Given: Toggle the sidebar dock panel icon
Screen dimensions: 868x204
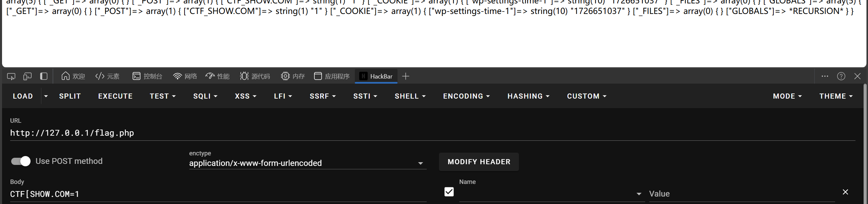Looking at the screenshot, I should pyautogui.click(x=44, y=76).
